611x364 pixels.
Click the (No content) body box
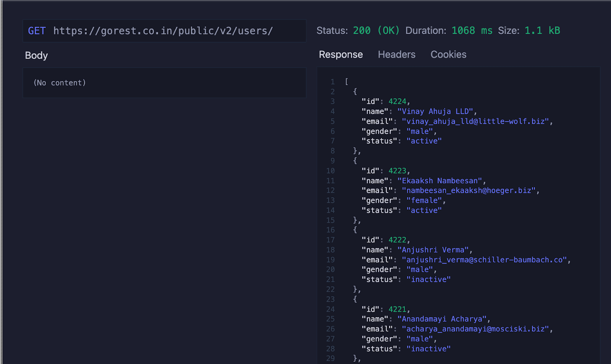pyautogui.click(x=164, y=83)
